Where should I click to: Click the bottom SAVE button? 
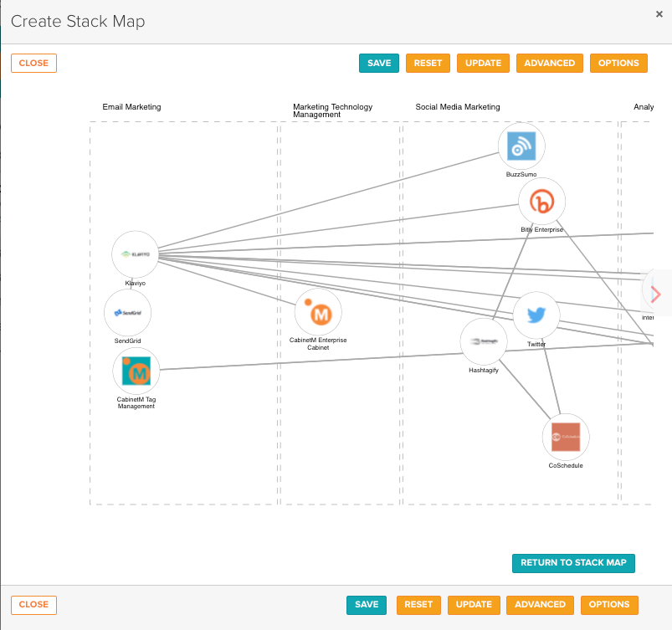[x=367, y=605]
